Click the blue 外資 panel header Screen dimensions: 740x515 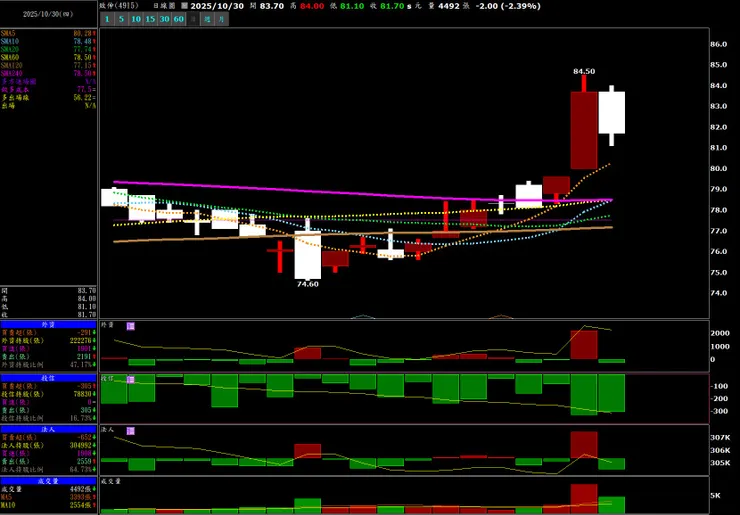point(48,325)
